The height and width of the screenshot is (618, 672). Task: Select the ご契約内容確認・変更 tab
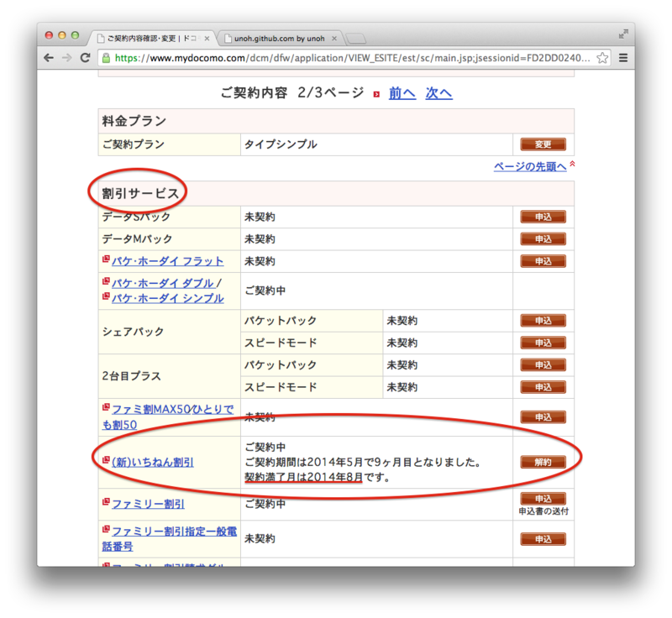coord(152,39)
